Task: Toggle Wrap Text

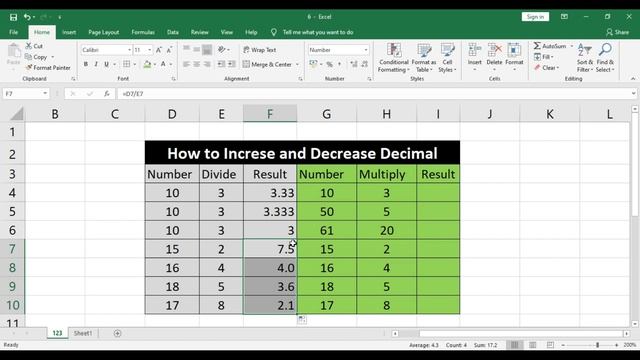Action: point(260,50)
